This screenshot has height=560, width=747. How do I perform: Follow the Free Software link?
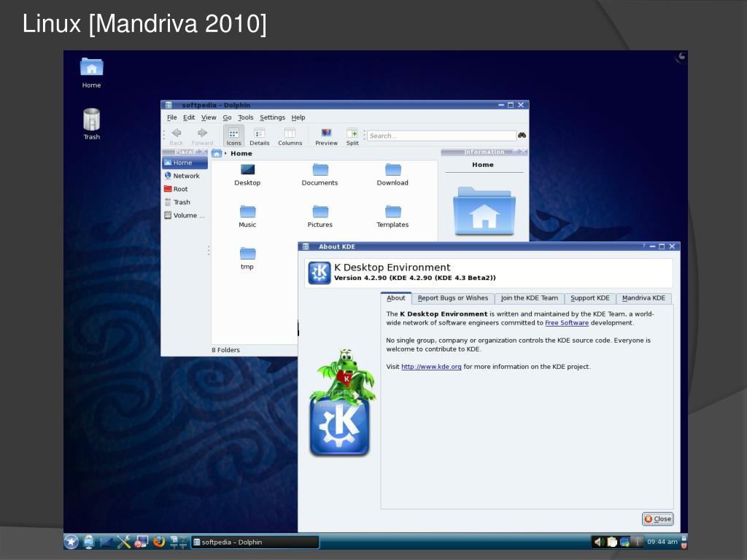tap(567, 323)
